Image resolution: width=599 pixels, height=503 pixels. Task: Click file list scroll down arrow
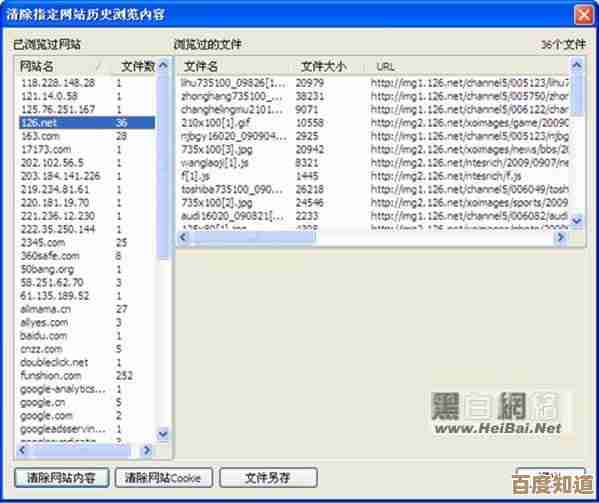click(x=576, y=220)
